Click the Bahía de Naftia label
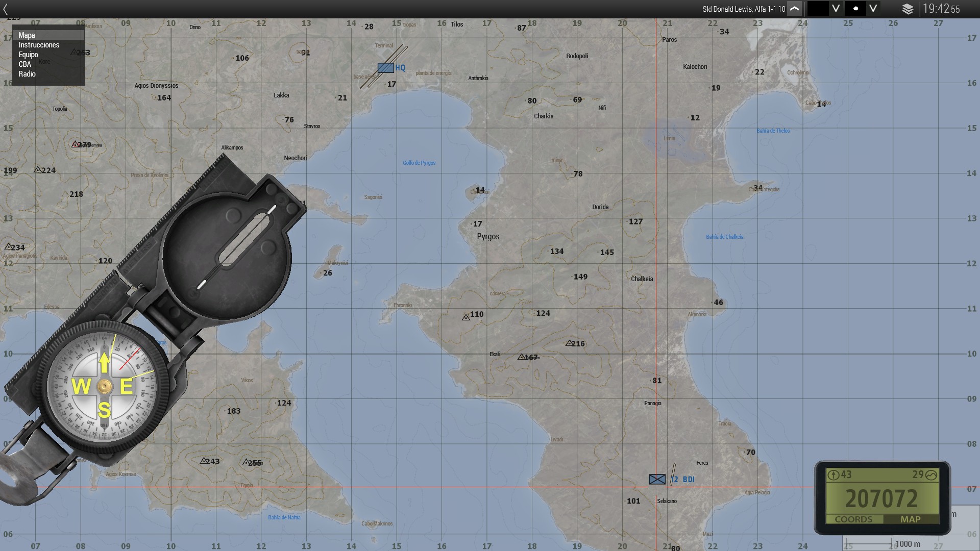980x551 pixels. [x=284, y=517]
